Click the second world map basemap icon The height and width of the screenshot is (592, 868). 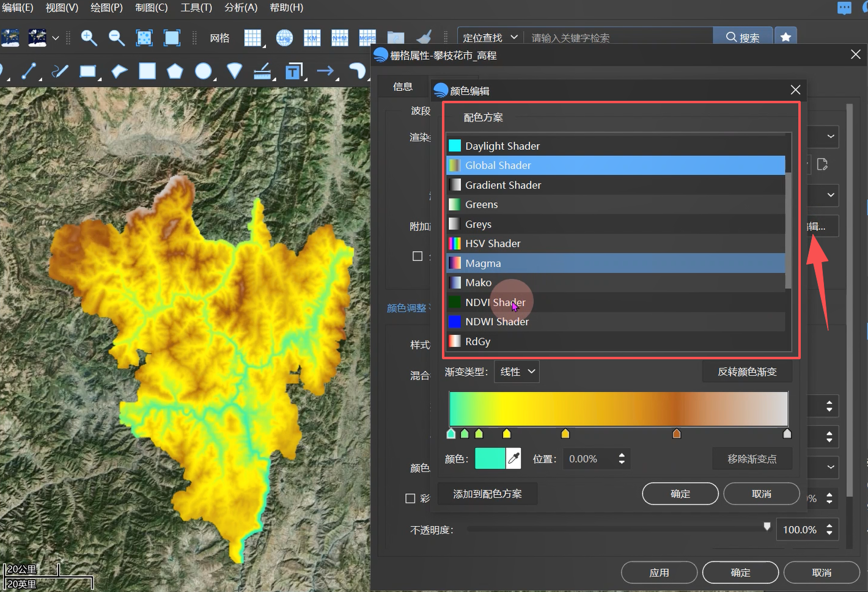(37, 38)
